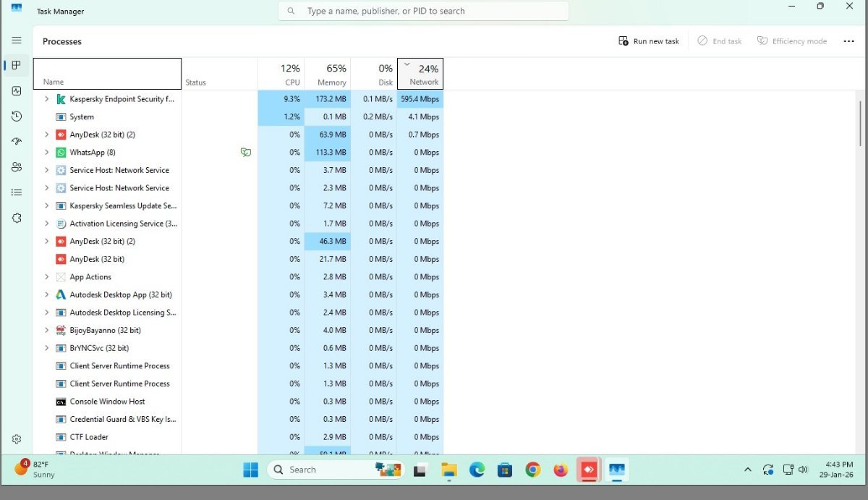Expand the App Actions process group
Viewport: 868px width, 500px height.
pos(47,277)
